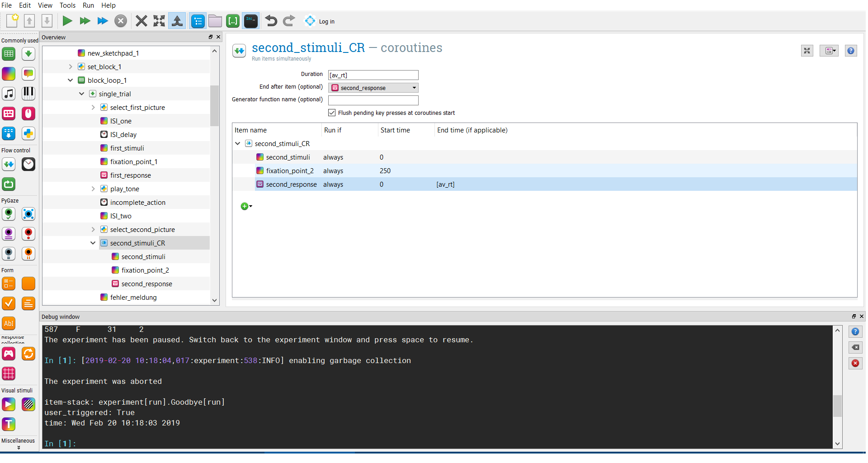Collapse second_stimuli_CR in the overview tree
Screen dimensions: 868x463
click(93, 243)
